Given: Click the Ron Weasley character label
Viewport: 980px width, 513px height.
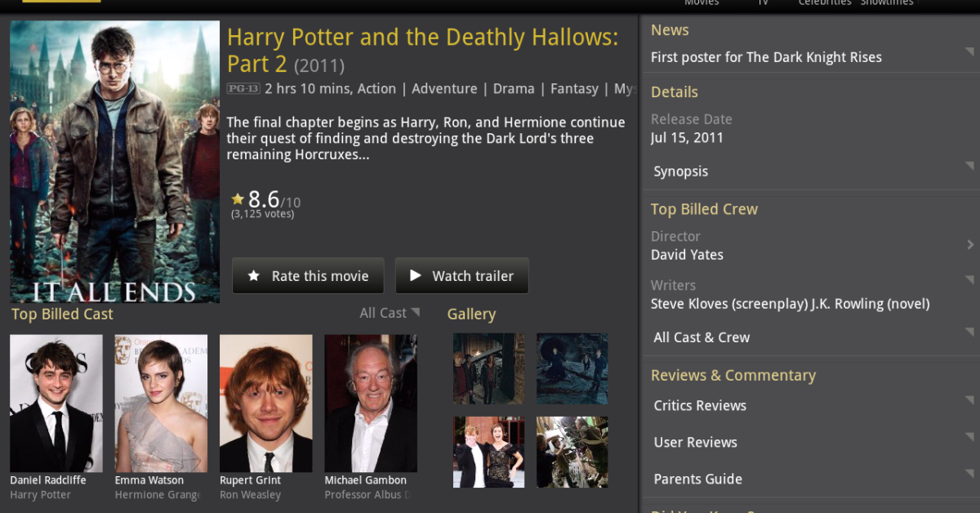Looking at the screenshot, I should point(250,495).
